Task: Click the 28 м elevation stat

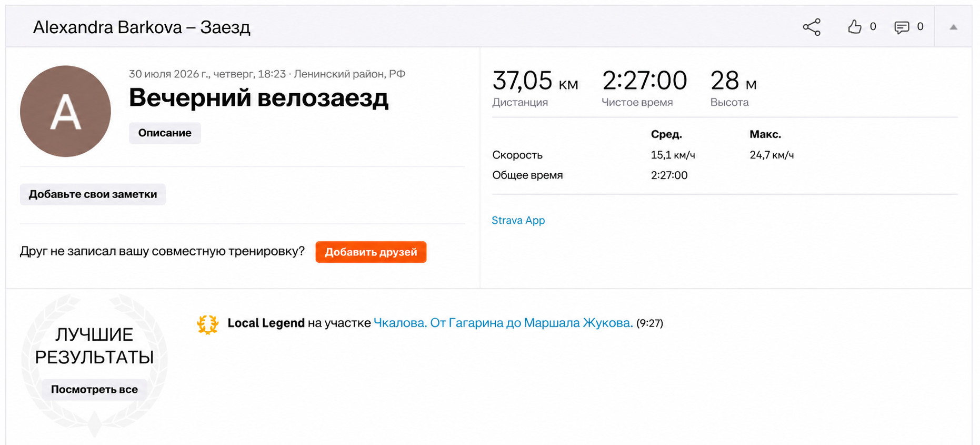Action: click(733, 88)
